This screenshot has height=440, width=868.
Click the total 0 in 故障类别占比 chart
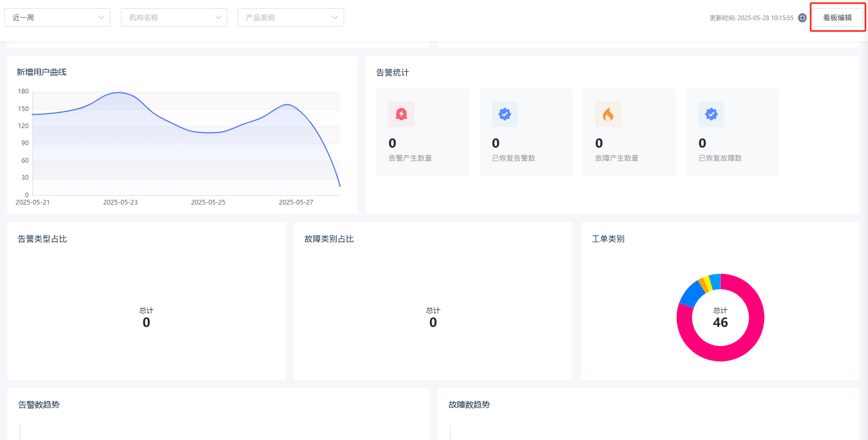(x=433, y=322)
